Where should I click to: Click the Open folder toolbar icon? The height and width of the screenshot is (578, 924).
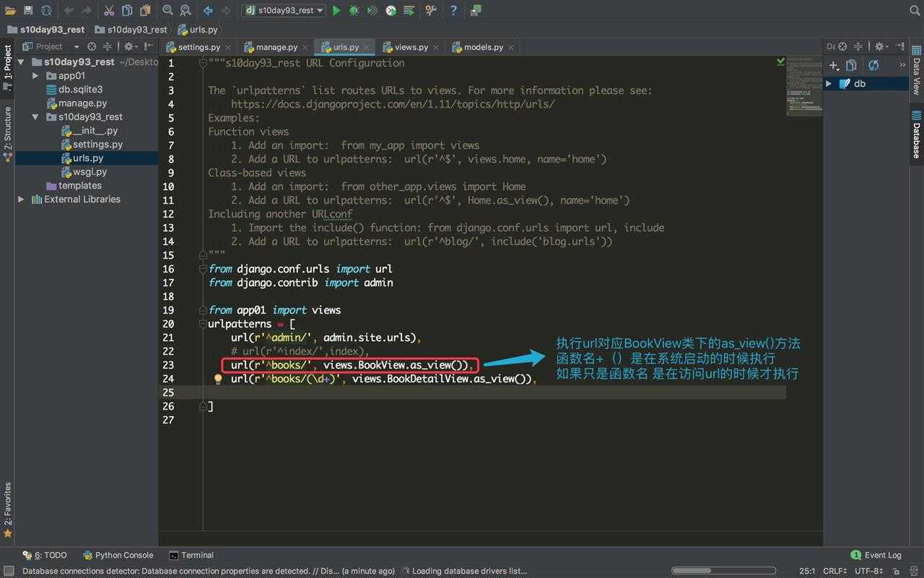(10, 10)
